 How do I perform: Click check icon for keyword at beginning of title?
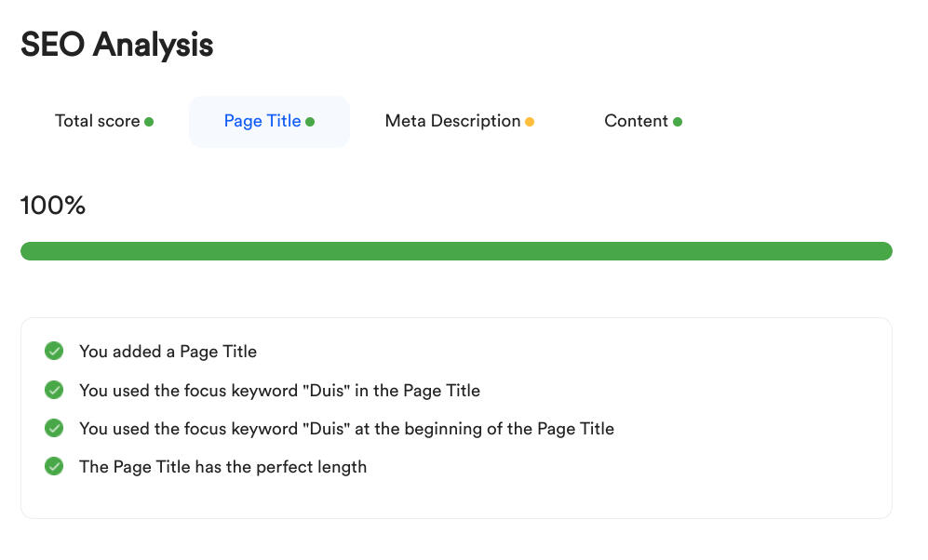point(54,429)
